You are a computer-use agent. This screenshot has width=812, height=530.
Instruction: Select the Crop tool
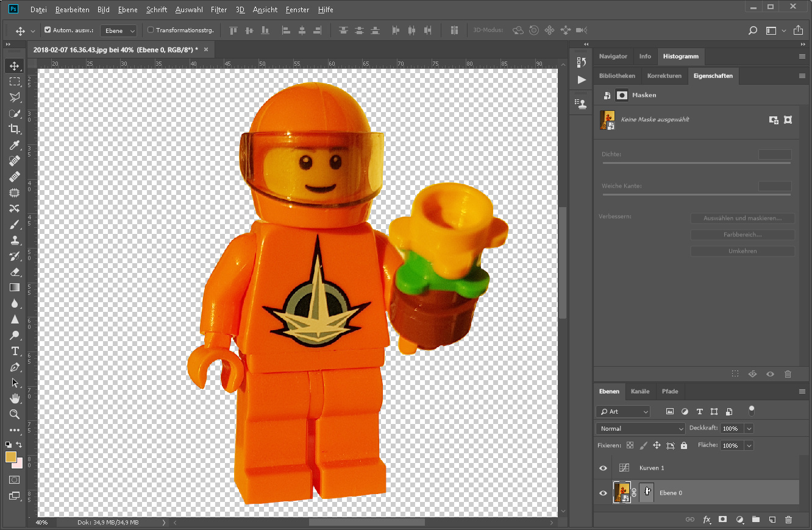[x=15, y=129]
